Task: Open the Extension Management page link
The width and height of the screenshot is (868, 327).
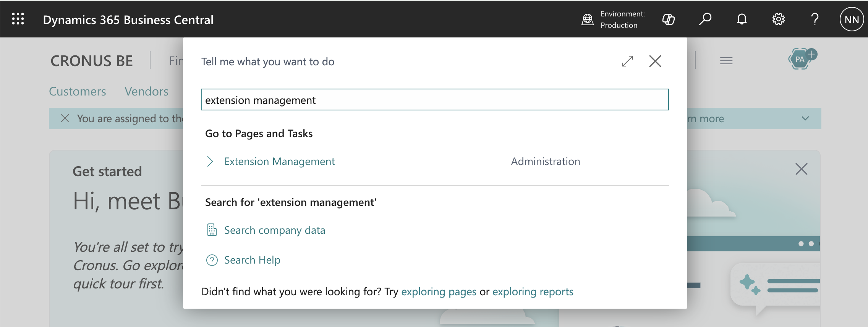Action: (x=279, y=162)
